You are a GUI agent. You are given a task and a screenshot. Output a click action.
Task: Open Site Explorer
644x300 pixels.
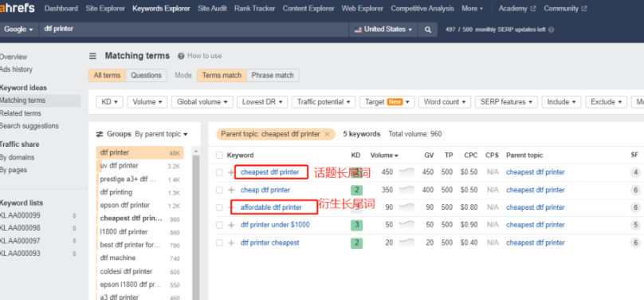[x=105, y=8]
